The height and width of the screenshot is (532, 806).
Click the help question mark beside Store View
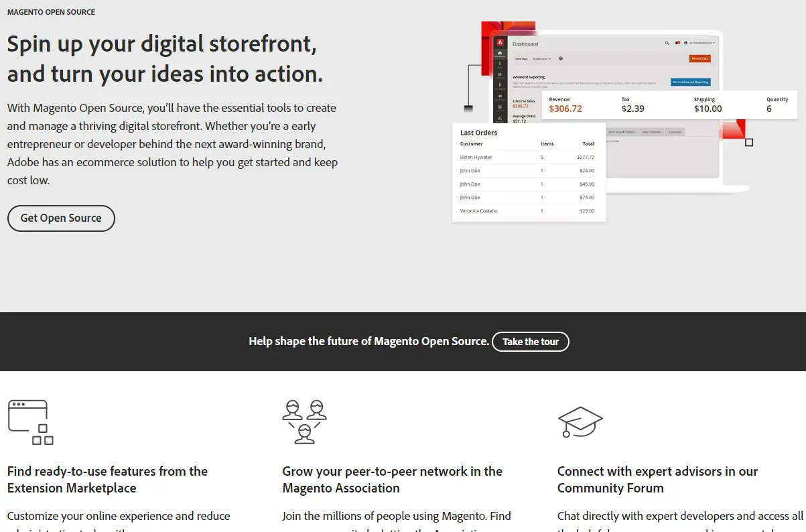(x=561, y=59)
